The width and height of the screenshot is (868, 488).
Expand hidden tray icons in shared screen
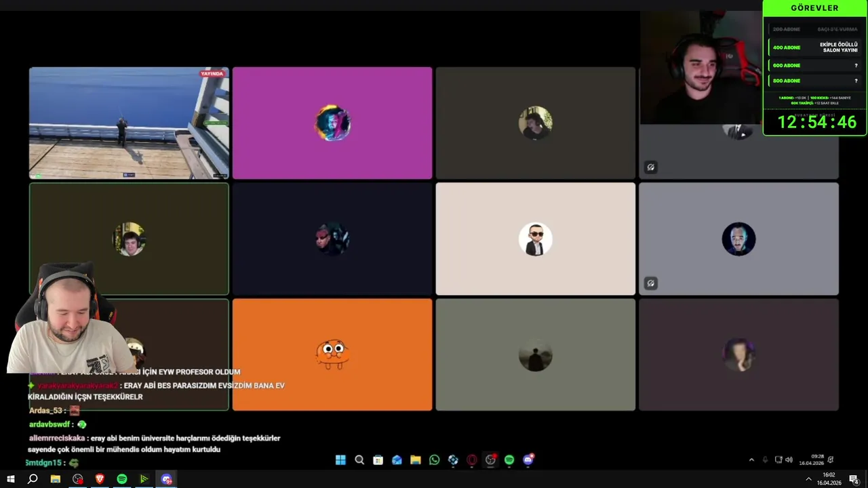[751, 460]
